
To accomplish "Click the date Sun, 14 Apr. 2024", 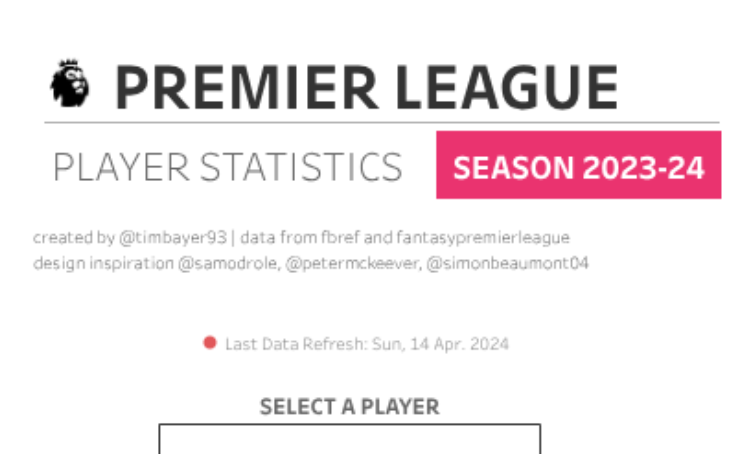I will 440,344.
